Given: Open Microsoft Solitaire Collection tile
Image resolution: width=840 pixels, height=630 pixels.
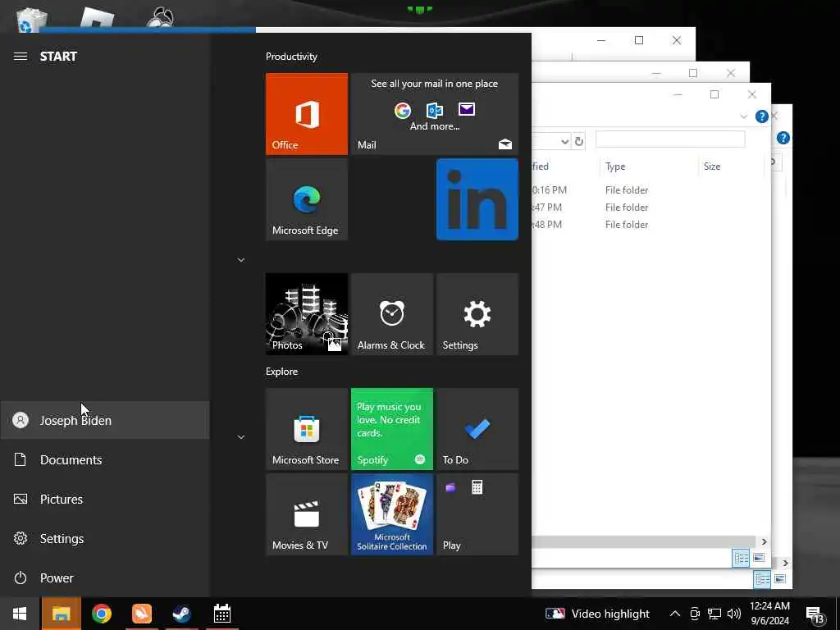Looking at the screenshot, I should (391, 514).
